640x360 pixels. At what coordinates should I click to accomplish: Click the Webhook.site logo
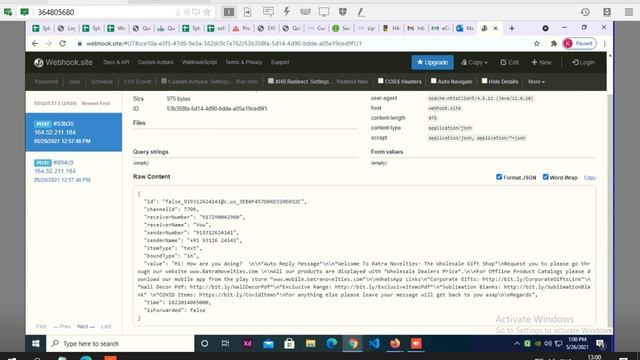tap(63, 62)
